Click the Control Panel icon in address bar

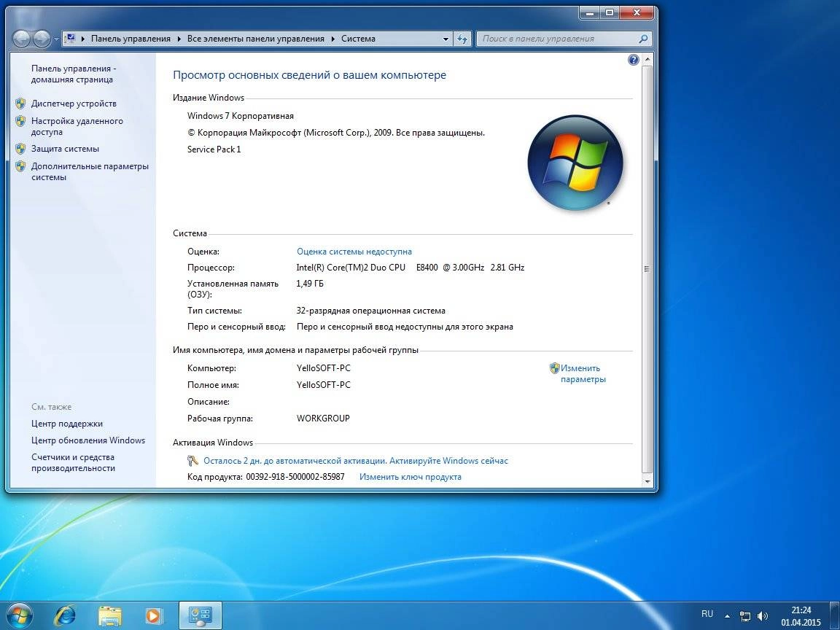point(70,39)
